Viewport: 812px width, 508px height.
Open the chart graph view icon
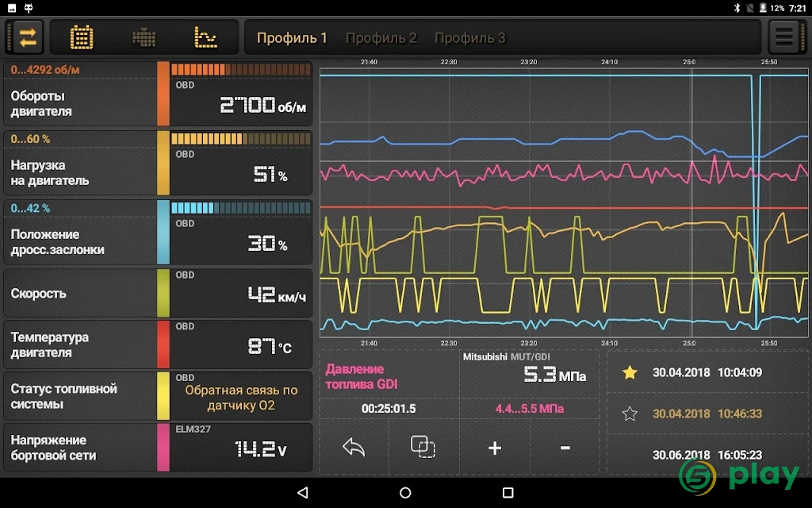click(205, 37)
